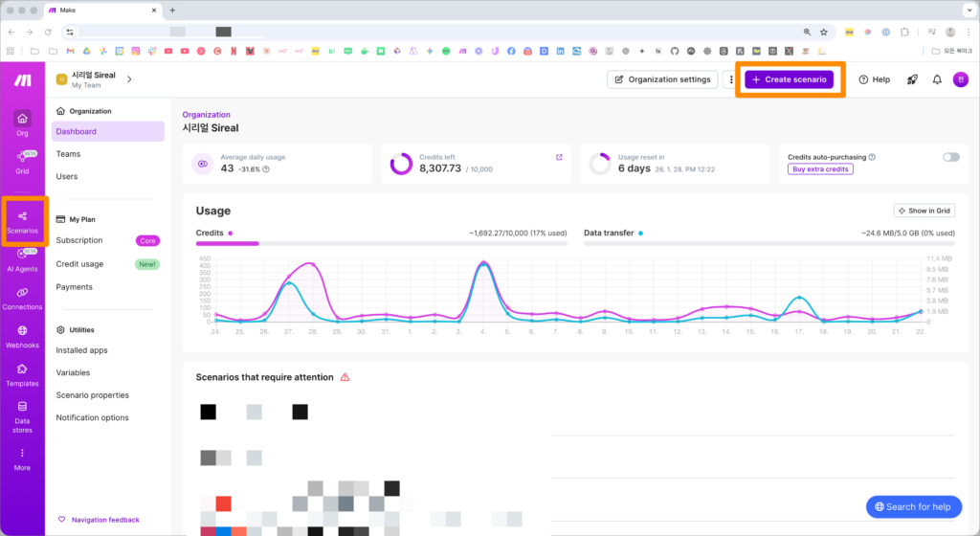The width and height of the screenshot is (980, 536).
Task: Open AI Agents sidebar icon
Action: pos(22,259)
